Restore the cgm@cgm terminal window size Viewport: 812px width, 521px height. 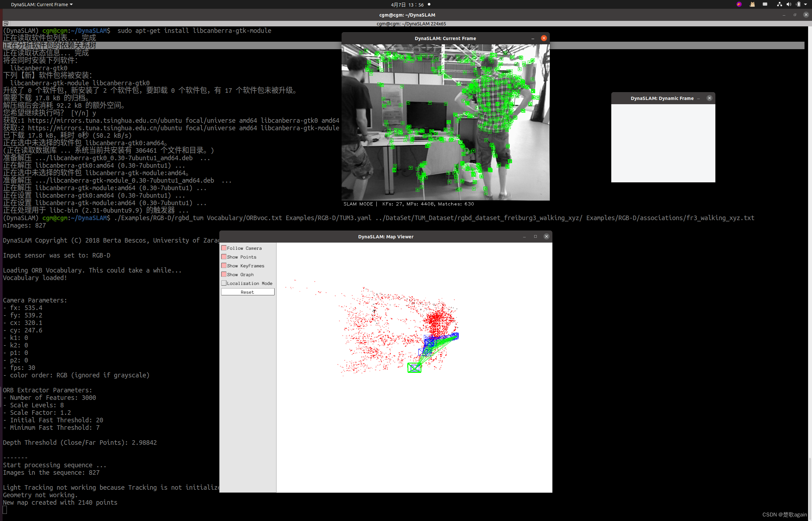pos(795,15)
